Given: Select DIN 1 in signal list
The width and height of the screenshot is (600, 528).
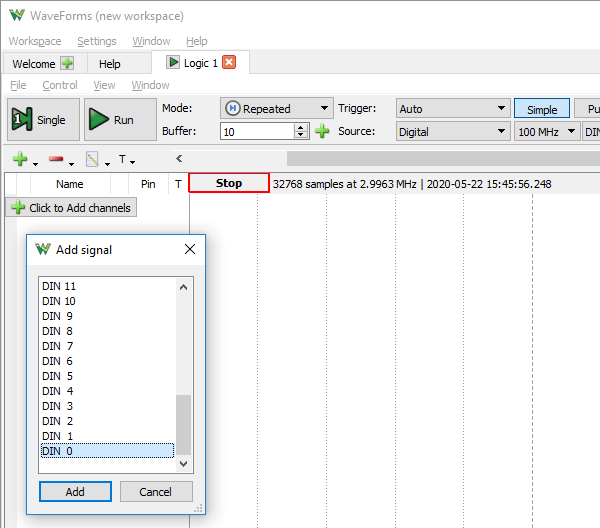Looking at the screenshot, I should point(108,436).
